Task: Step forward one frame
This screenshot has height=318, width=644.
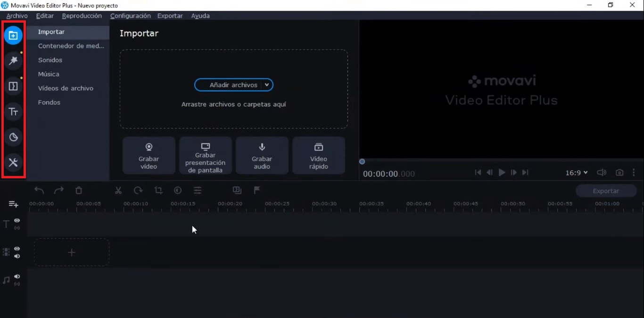Action: [x=514, y=173]
